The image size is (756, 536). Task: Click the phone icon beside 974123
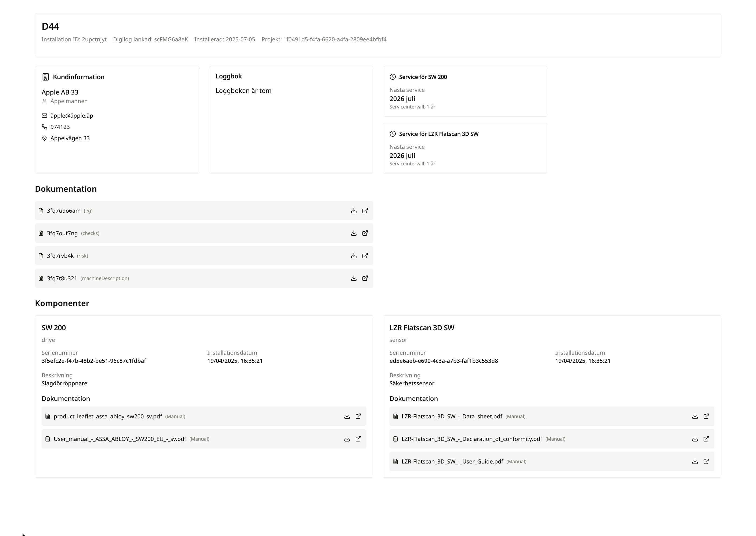pyautogui.click(x=45, y=127)
